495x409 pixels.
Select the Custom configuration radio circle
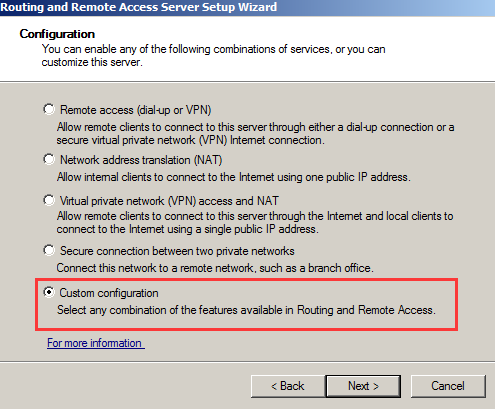tap(49, 292)
